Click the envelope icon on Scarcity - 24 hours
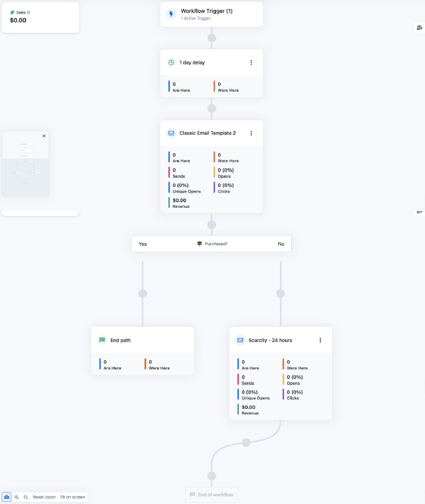The height and width of the screenshot is (504, 425). point(240,340)
